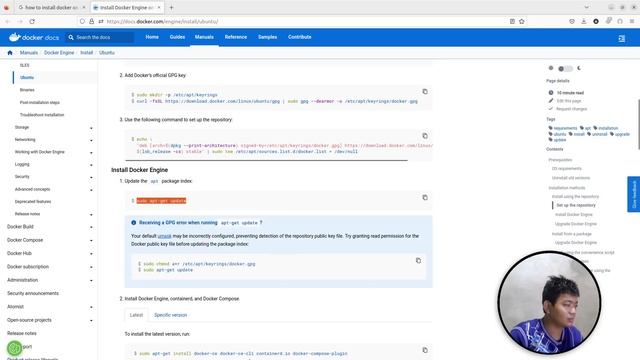Go forward using the browser forward arrow
The image size is (640, 360).
tap(20, 21)
